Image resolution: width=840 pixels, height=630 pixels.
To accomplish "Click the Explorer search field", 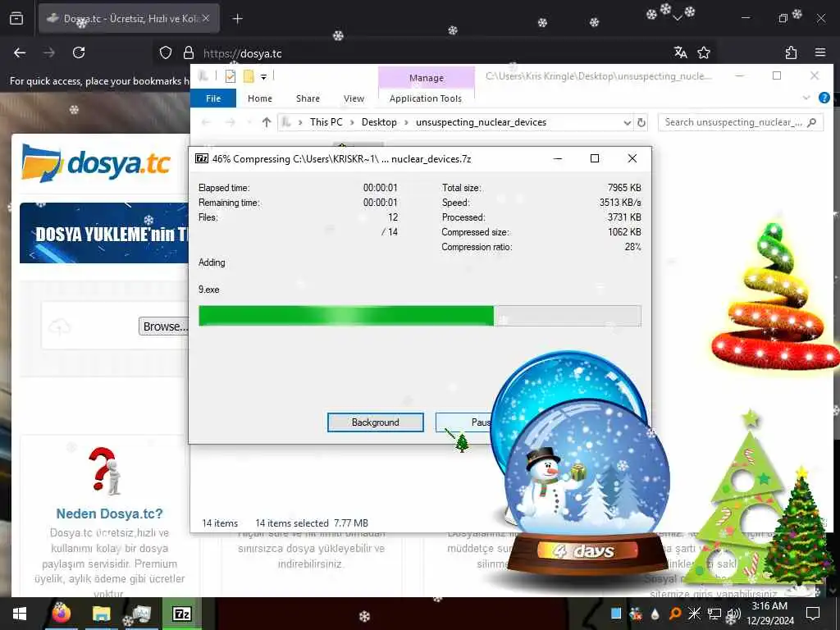I will [x=741, y=122].
